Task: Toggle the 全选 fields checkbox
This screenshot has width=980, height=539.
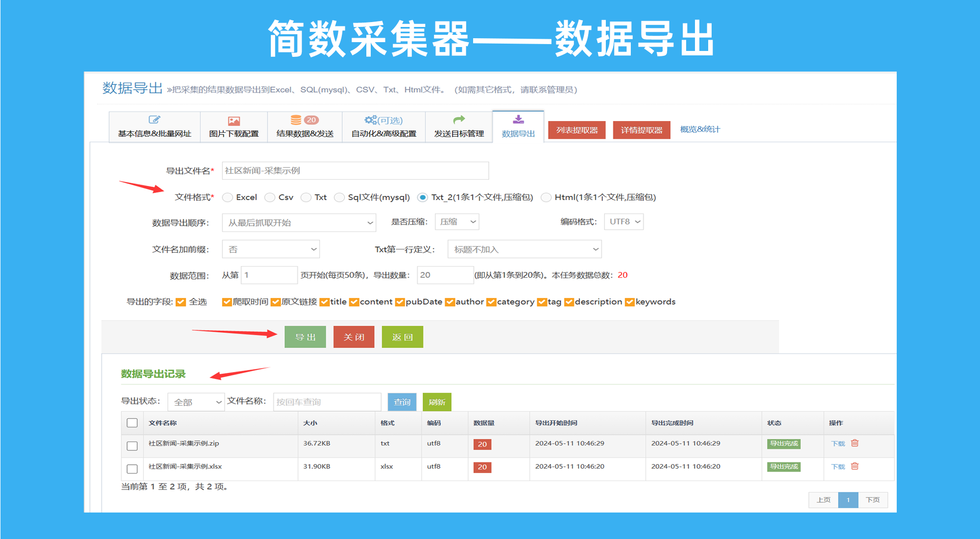Action: [181, 302]
